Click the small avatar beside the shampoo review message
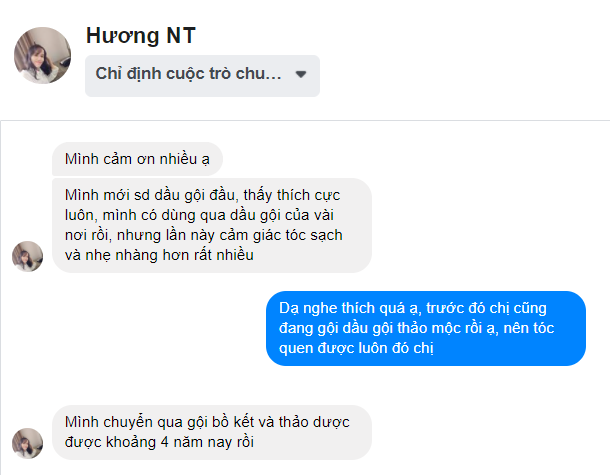Image resolution: width=610 pixels, height=475 pixels. [x=27, y=255]
